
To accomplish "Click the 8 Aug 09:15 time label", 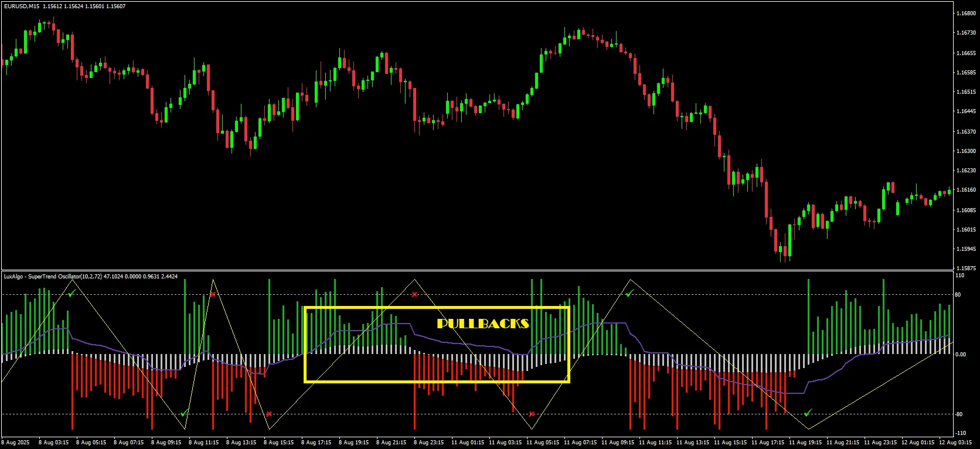I will (x=167, y=443).
